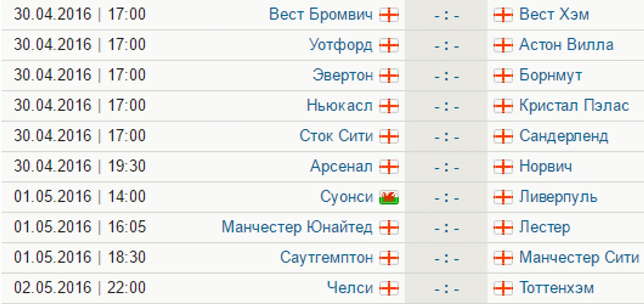Open the Уотфорд team page
Screen dimensions: 644x304
pos(341,45)
